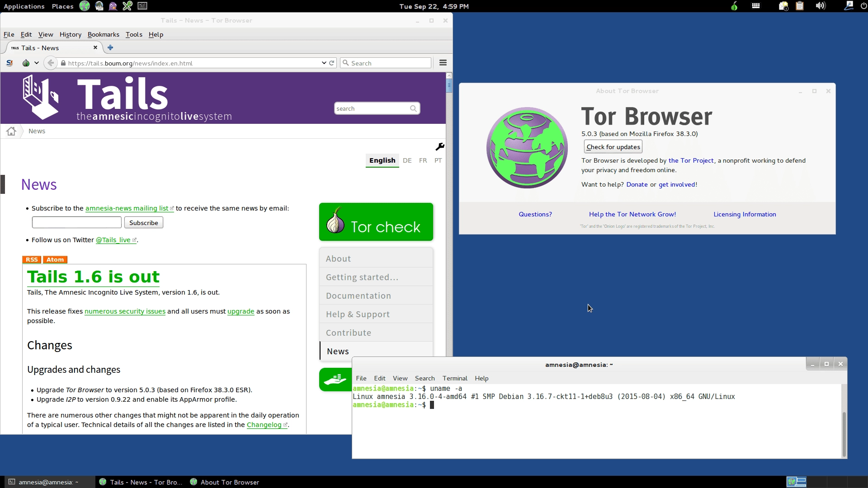Click the get involved! link
Image resolution: width=868 pixels, height=488 pixels.
[678, 184]
